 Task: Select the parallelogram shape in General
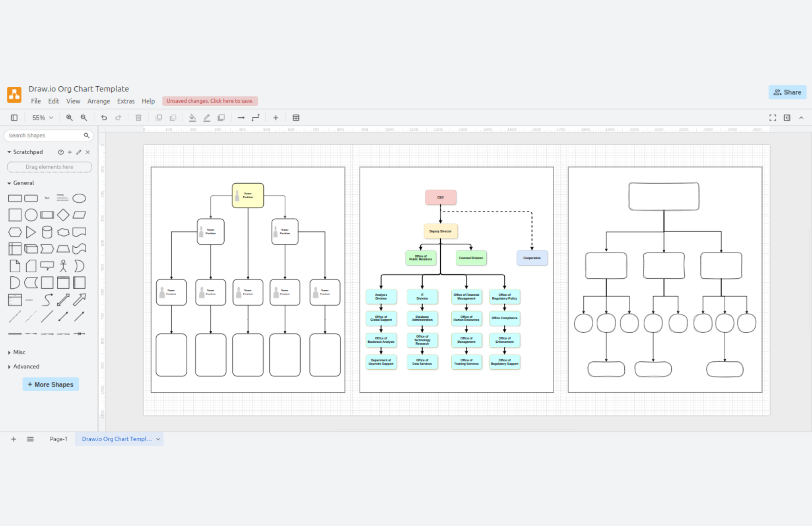[x=79, y=215]
